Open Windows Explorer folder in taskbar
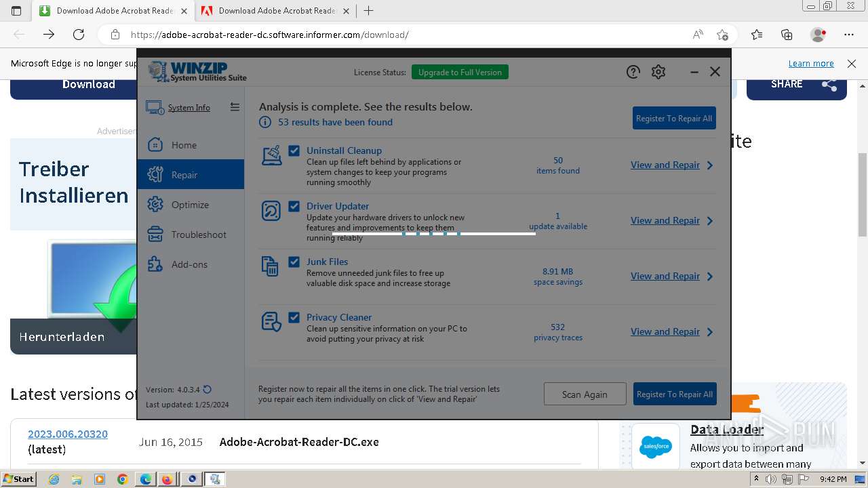868x488 pixels. [x=77, y=479]
